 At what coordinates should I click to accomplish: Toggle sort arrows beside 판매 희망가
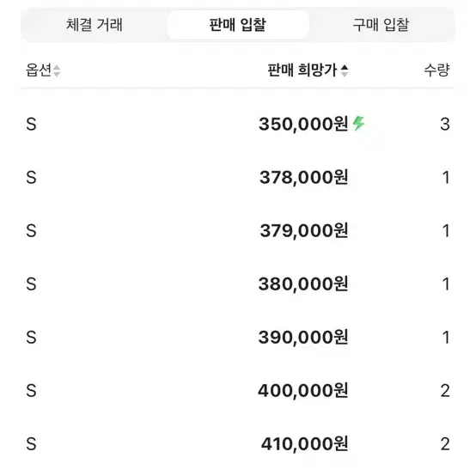pos(345,70)
